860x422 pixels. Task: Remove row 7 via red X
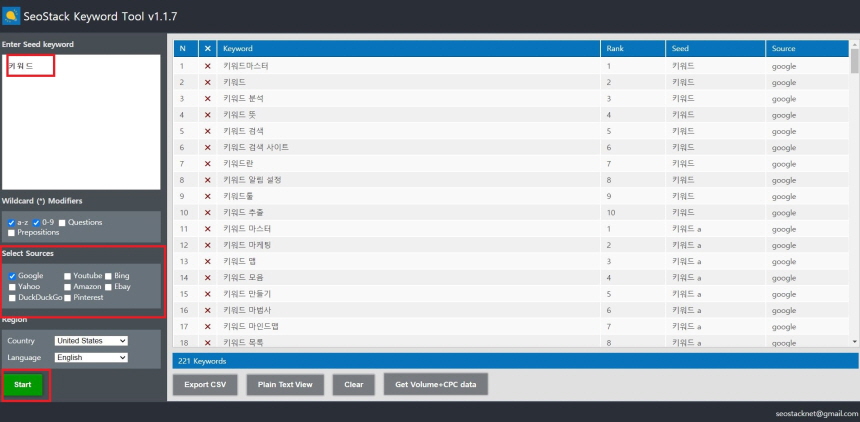pos(207,164)
